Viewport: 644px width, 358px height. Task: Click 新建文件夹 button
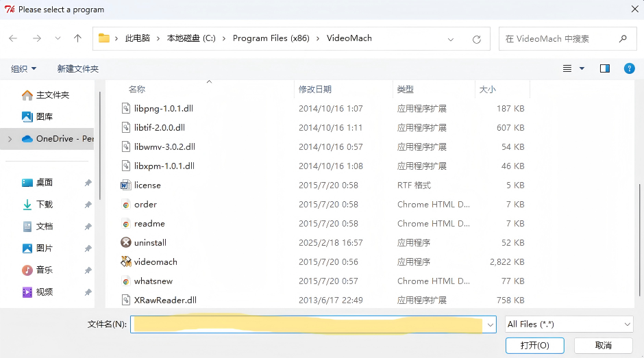(x=77, y=68)
